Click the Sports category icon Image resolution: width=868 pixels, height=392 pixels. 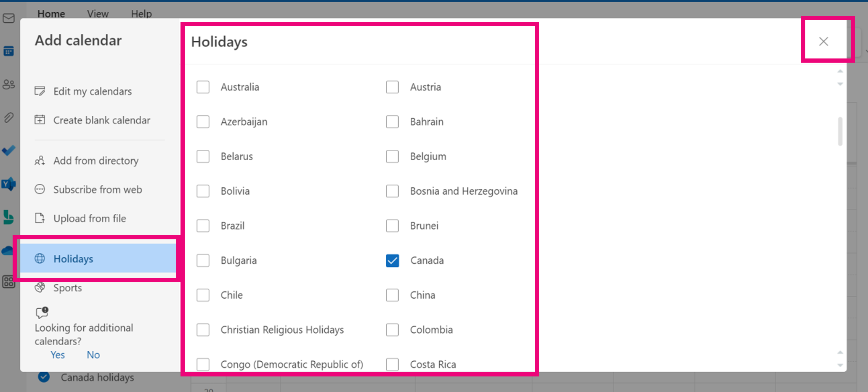coord(40,288)
